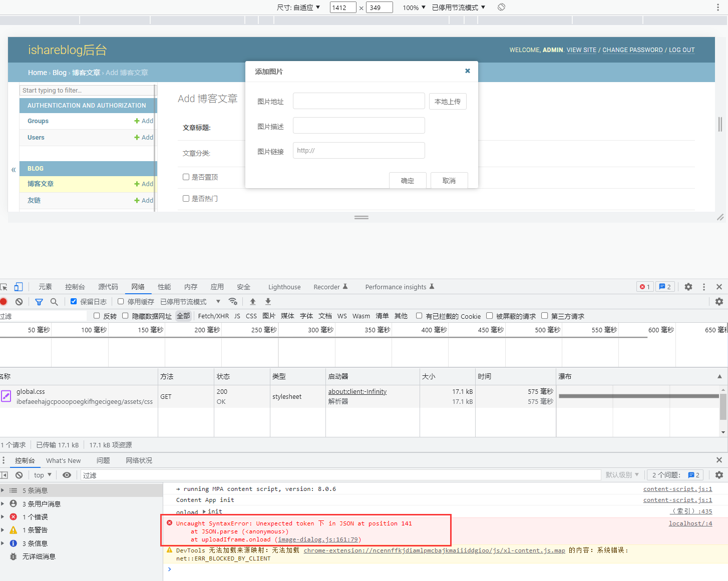Click the network filter funnel icon

coord(39,302)
